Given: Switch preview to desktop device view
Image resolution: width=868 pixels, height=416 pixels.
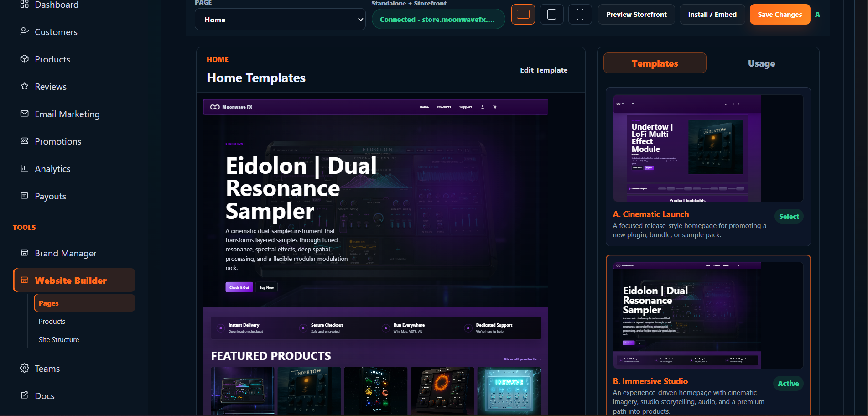Looking at the screenshot, I should point(523,15).
